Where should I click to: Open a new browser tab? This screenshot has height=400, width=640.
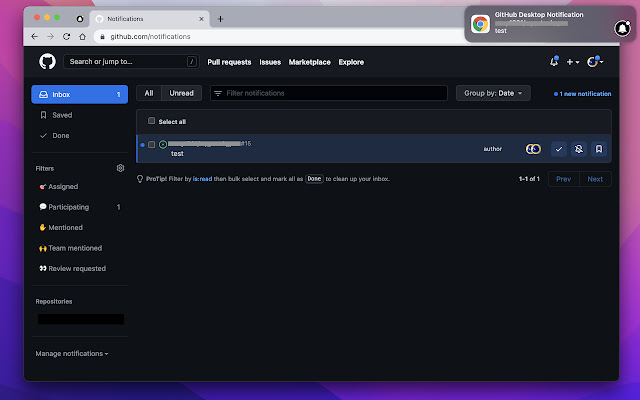click(x=220, y=19)
